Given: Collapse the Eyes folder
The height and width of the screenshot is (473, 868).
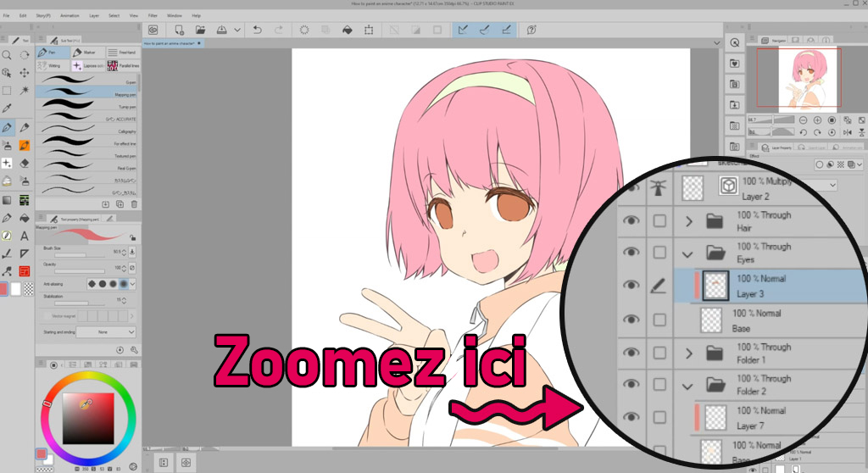Looking at the screenshot, I should [x=689, y=253].
